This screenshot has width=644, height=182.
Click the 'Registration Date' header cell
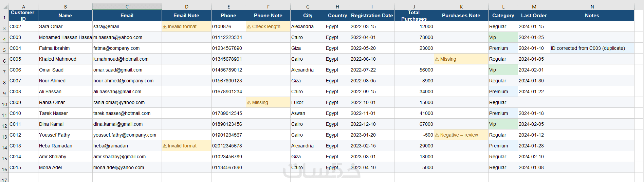click(x=372, y=16)
